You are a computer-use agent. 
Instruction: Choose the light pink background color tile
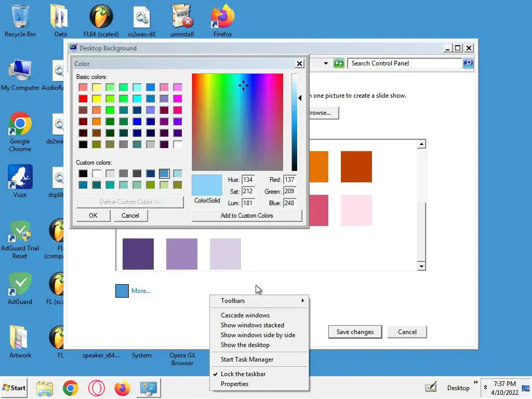356,210
